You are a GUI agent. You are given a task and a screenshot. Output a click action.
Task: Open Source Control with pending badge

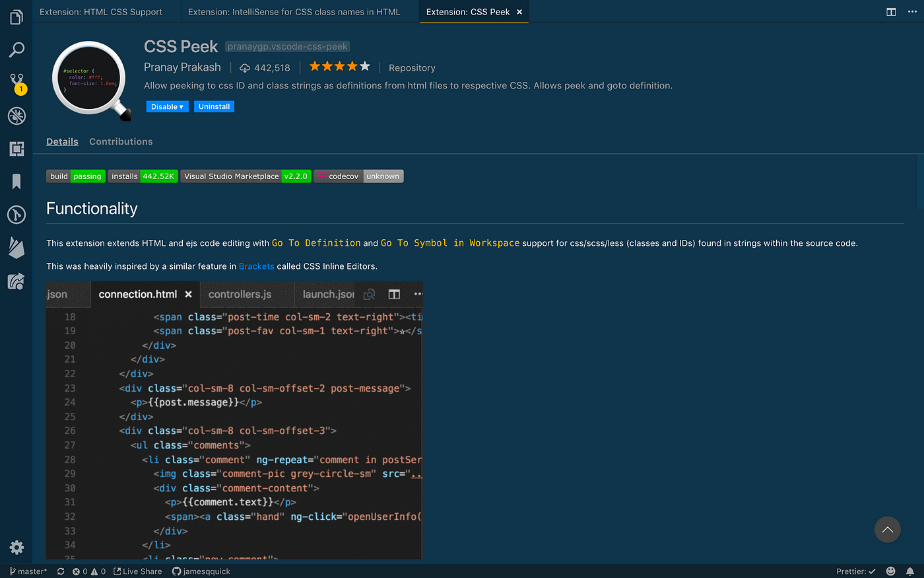coord(16,83)
